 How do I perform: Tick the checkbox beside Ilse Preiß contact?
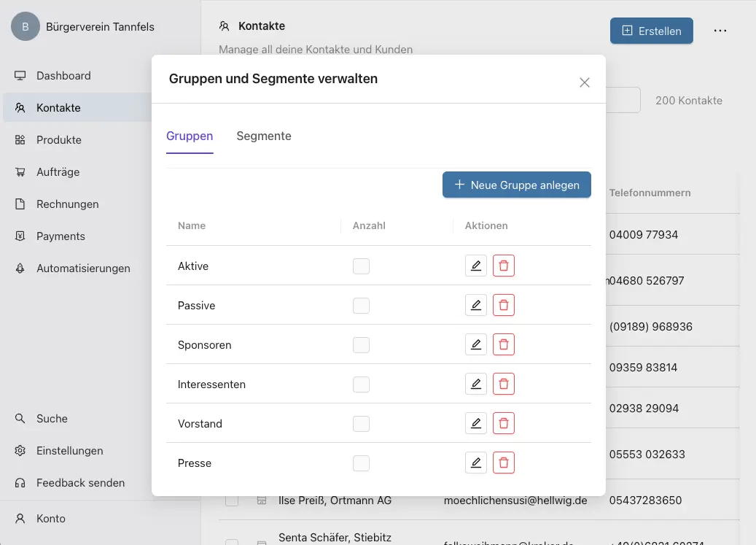(x=232, y=500)
